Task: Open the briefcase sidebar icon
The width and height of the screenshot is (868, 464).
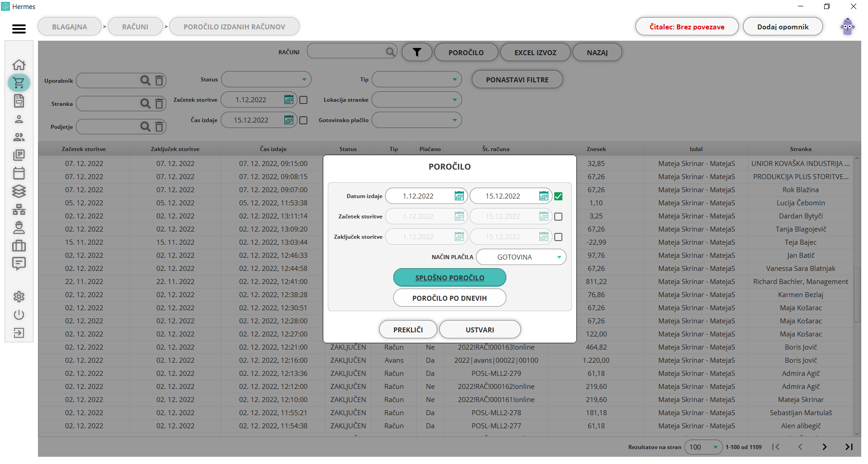Action: tap(19, 246)
